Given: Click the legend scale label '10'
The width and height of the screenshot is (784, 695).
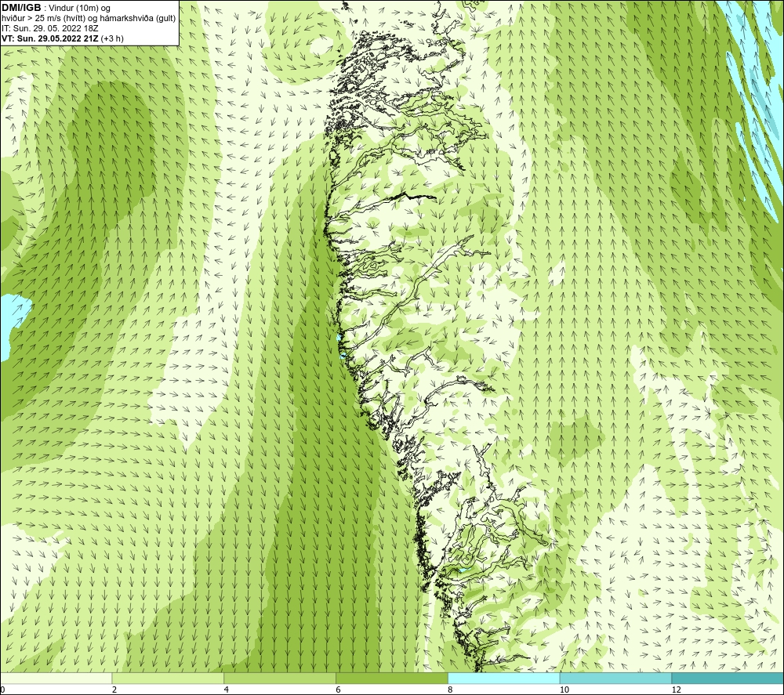Looking at the screenshot, I should [x=564, y=690].
